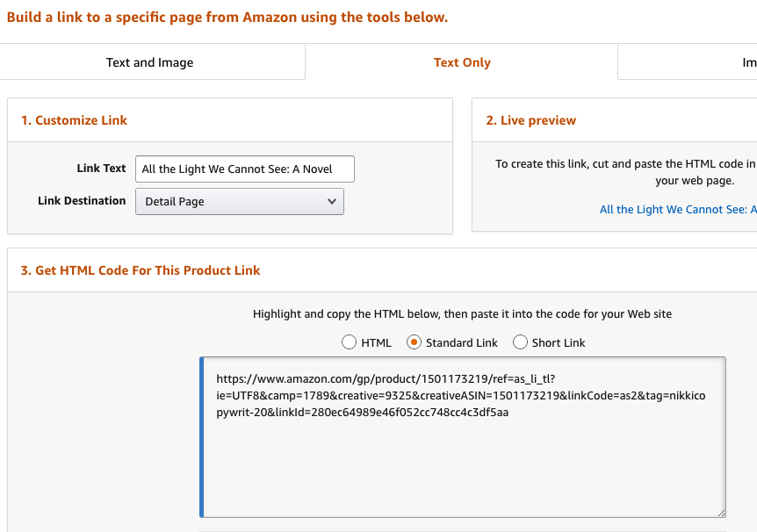
Task: Grab the text area resize handle corner
Action: click(721, 512)
